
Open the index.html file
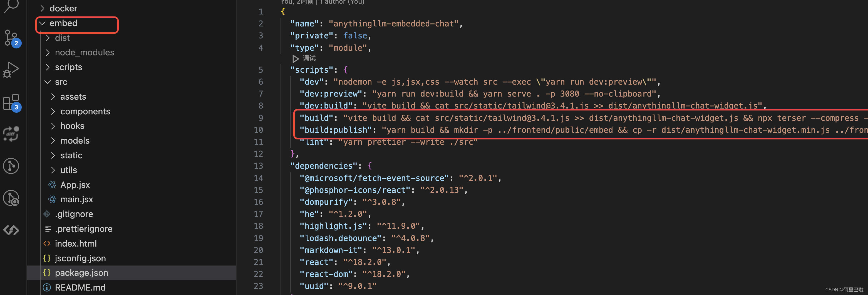click(x=76, y=243)
